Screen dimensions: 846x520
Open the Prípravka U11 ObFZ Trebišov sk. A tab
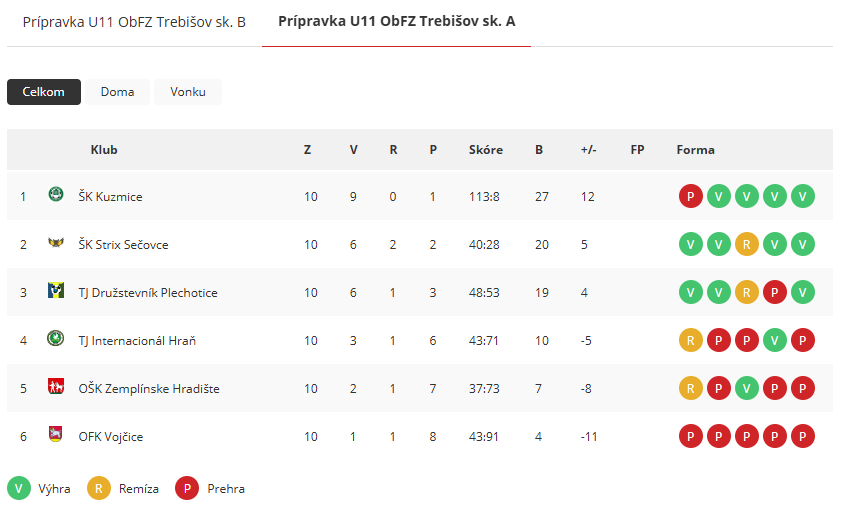397,22
